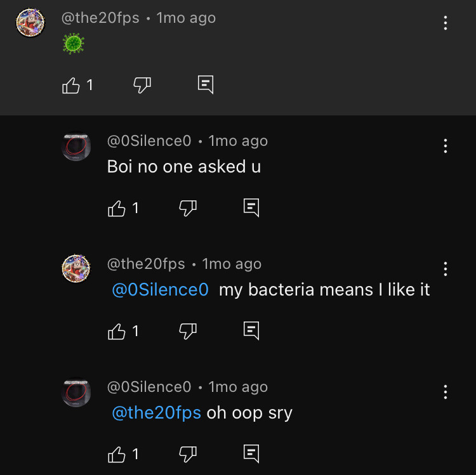
Task: Reply to the "oh oop sry" comment
Action: click(252, 454)
